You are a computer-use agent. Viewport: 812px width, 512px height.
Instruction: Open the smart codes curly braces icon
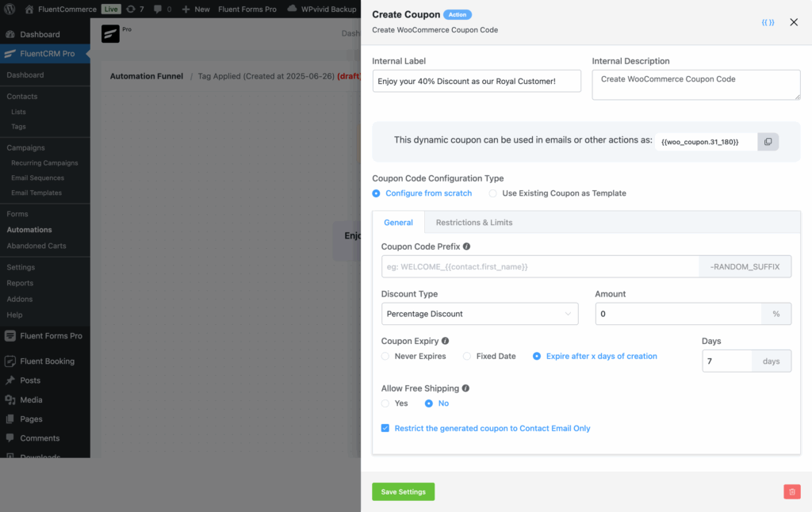pyautogui.click(x=768, y=22)
